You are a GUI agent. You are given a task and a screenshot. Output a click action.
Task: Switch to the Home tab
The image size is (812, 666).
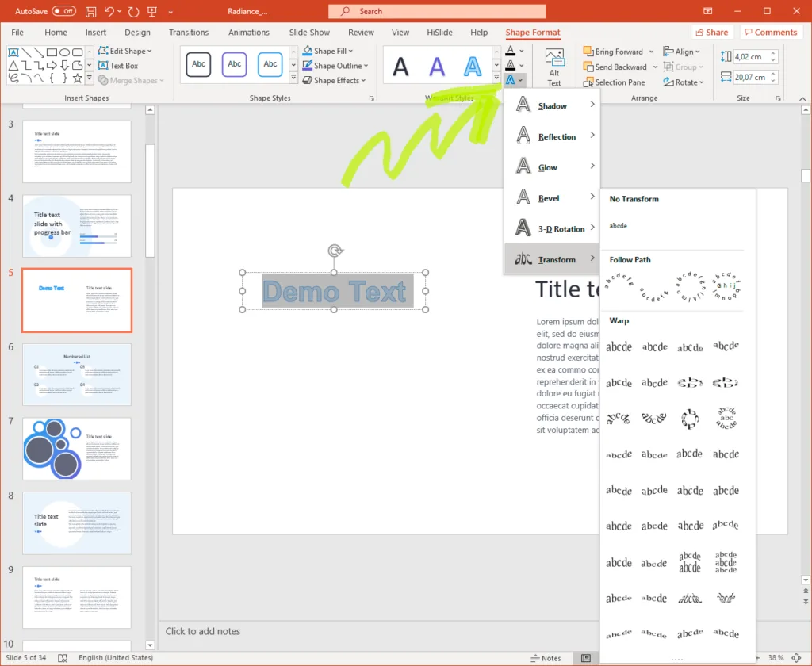pos(56,32)
